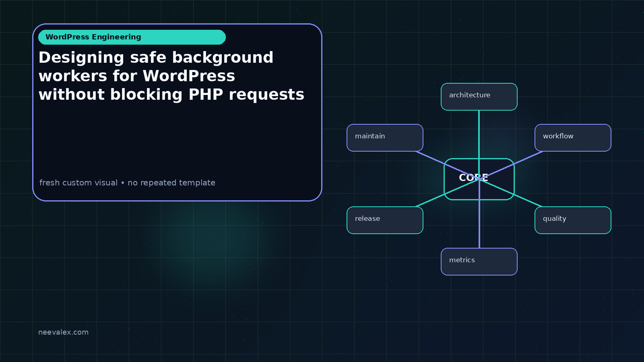Click the metrics node box
The image size is (644, 362).
point(479,261)
